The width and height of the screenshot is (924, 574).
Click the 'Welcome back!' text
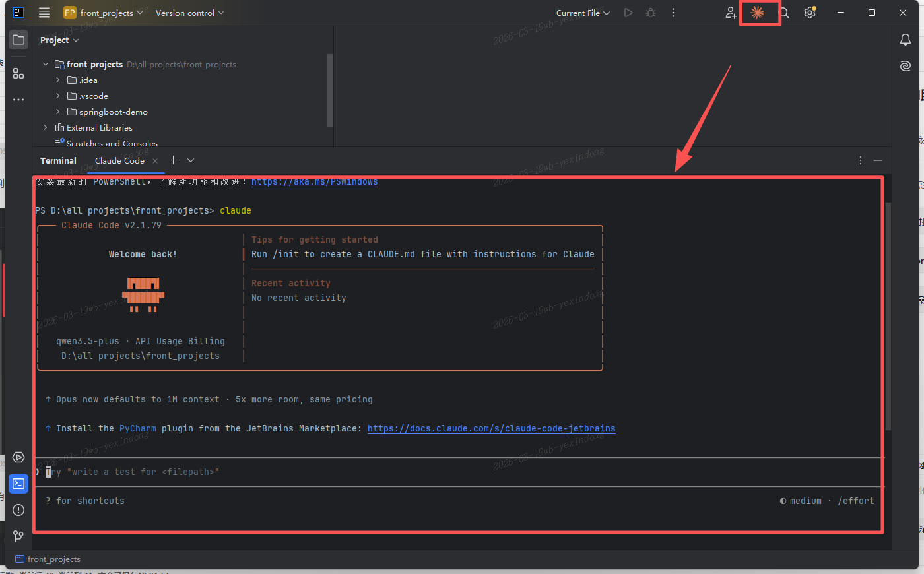coord(143,254)
